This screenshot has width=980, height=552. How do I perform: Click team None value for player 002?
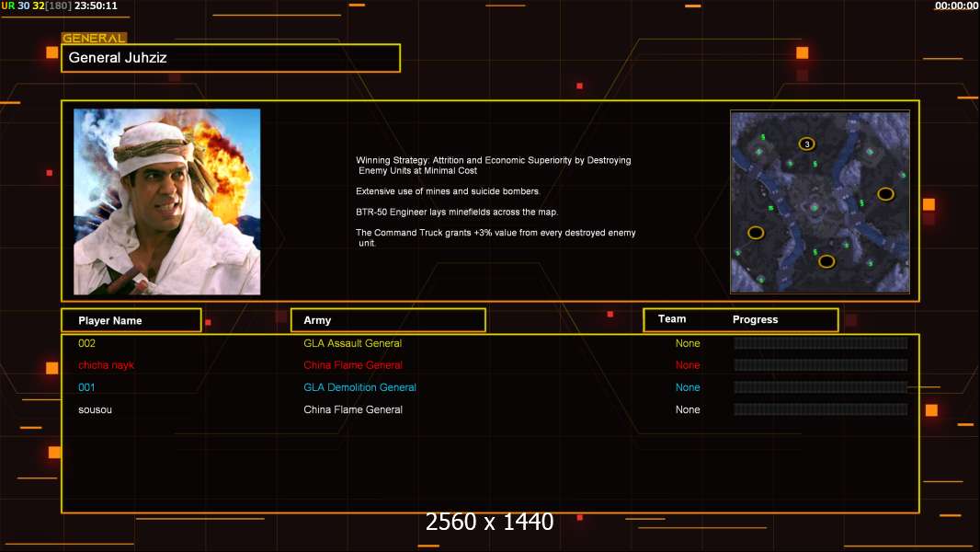[688, 343]
